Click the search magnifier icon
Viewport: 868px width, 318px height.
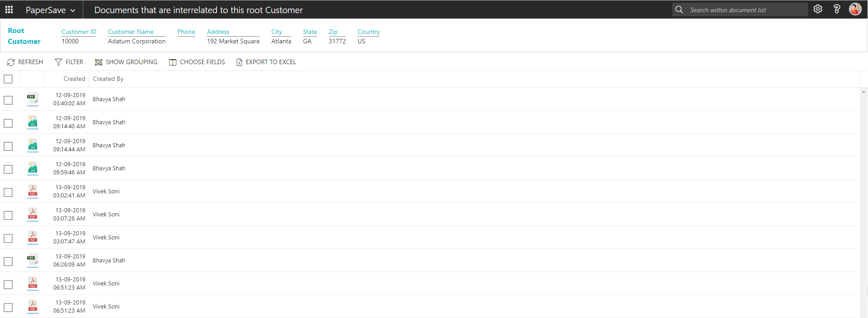click(x=679, y=9)
